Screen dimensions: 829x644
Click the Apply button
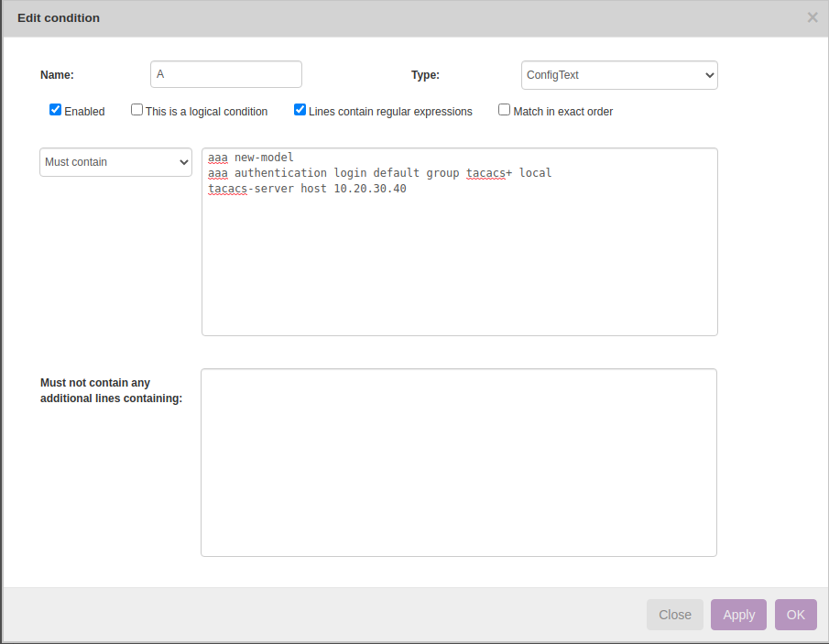[x=738, y=615]
